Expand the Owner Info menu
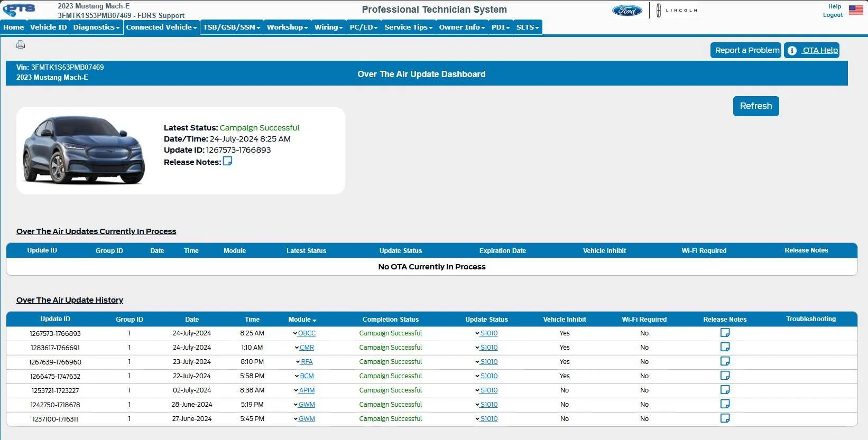Image resolution: width=868 pixels, height=440 pixels. point(462,27)
